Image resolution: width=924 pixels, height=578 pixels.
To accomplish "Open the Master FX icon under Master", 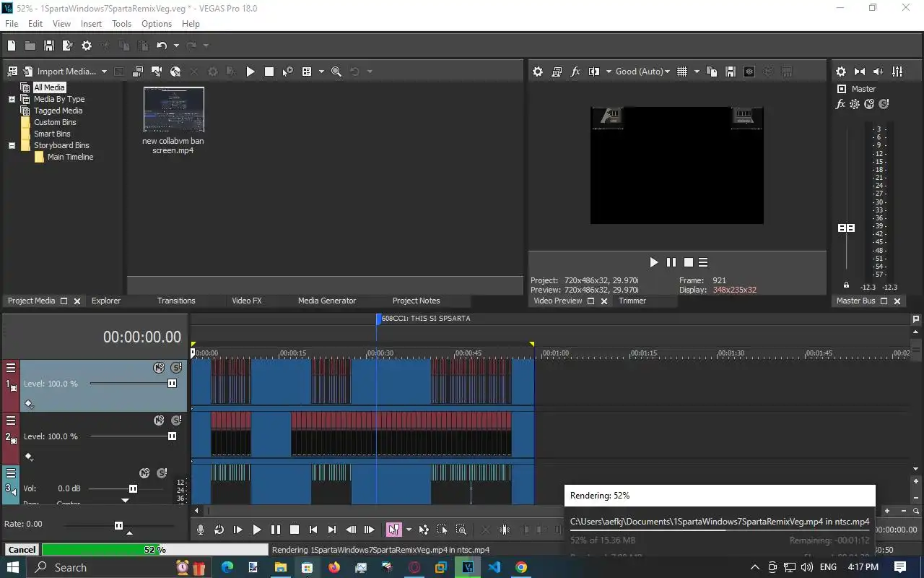I will (840, 104).
